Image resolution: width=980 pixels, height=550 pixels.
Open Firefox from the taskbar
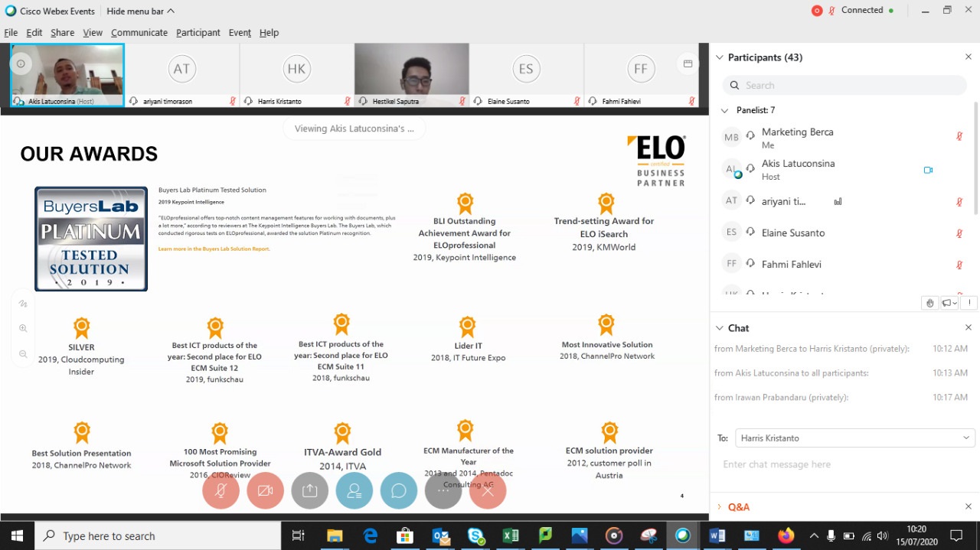point(786,535)
